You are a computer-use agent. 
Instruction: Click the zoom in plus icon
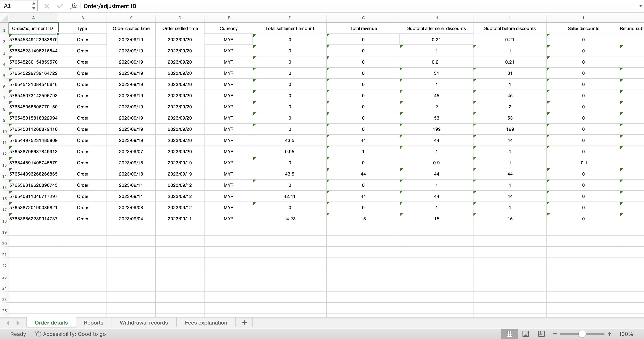pyautogui.click(x=610, y=334)
